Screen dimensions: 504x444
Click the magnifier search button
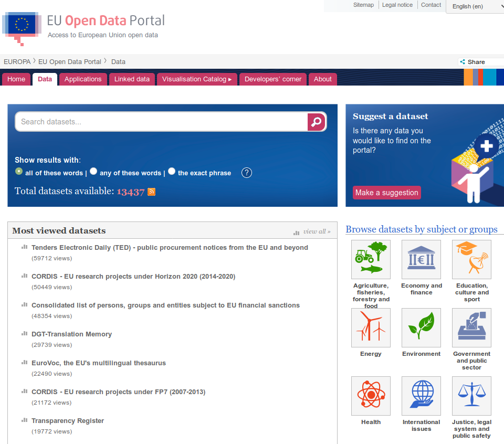(x=316, y=122)
